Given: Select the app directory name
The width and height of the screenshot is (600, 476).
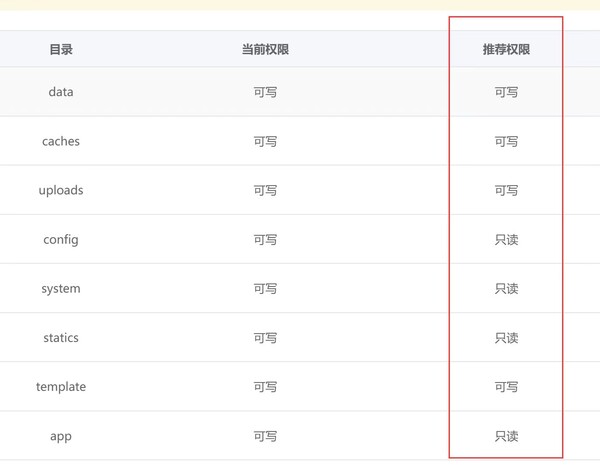Looking at the screenshot, I should click(x=61, y=436).
